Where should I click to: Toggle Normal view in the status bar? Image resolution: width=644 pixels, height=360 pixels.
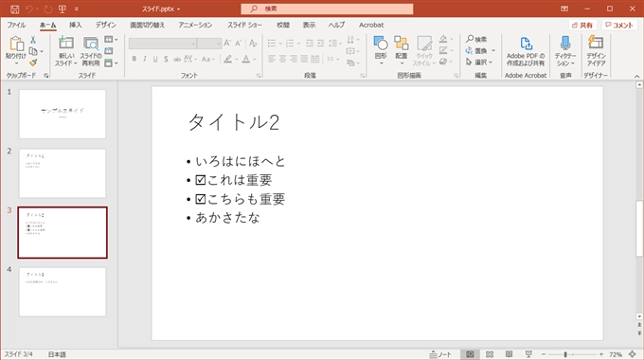[470, 354]
